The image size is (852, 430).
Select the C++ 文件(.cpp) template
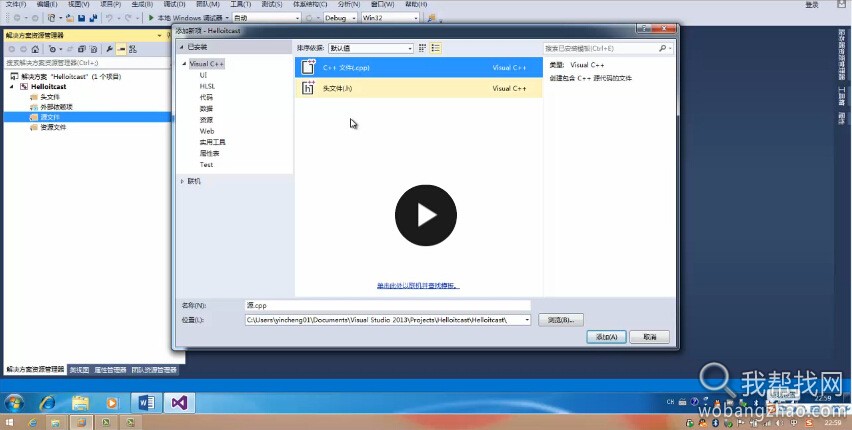[418, 67]
